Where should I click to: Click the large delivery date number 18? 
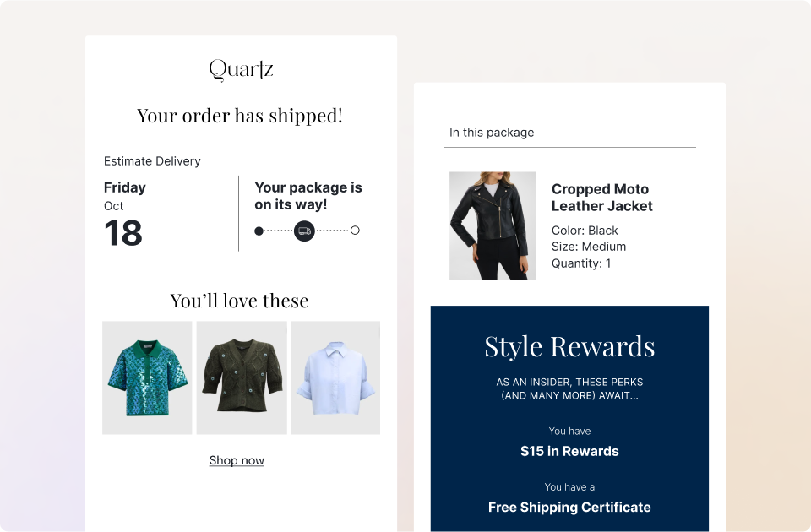123,233
